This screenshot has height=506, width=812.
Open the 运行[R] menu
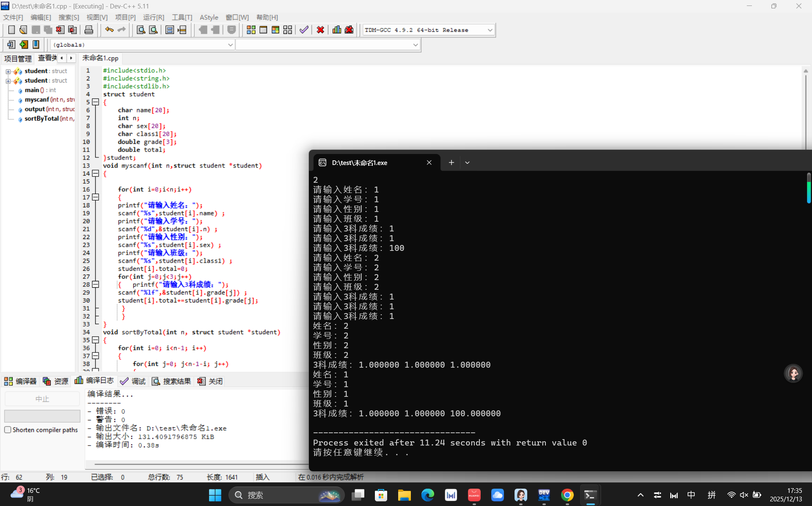pos(154,17)
